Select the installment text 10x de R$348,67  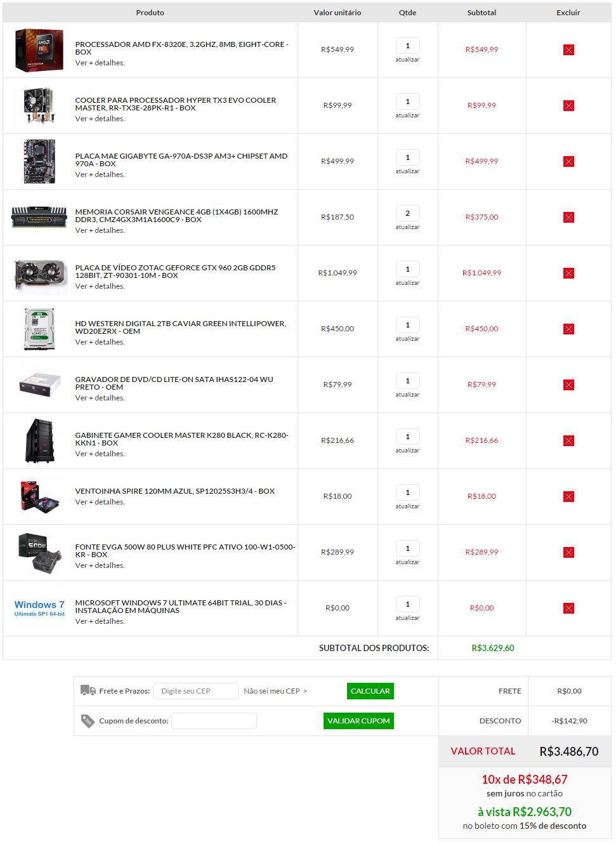point(525,779)
